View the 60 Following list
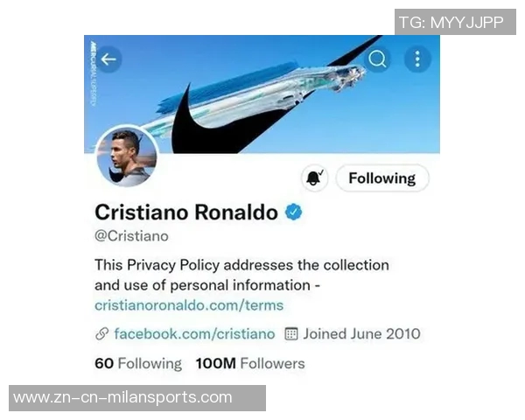This screenshot has height=420, width=525. point(138,363)
